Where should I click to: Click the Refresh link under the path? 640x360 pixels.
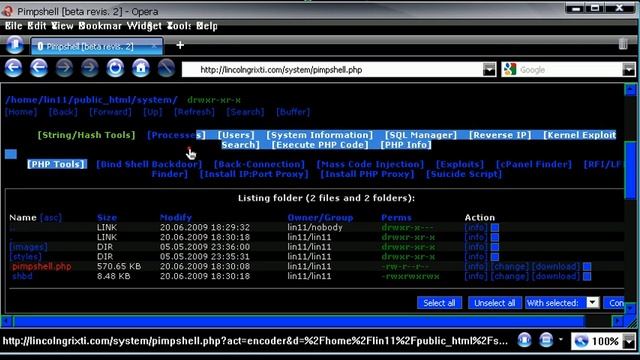tap(194, 112)
